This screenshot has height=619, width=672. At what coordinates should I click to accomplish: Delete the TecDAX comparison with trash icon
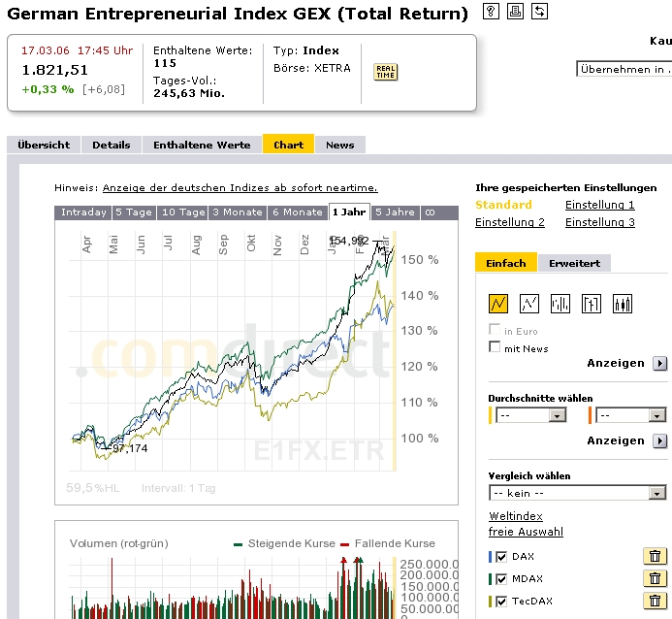click(655, 601)
